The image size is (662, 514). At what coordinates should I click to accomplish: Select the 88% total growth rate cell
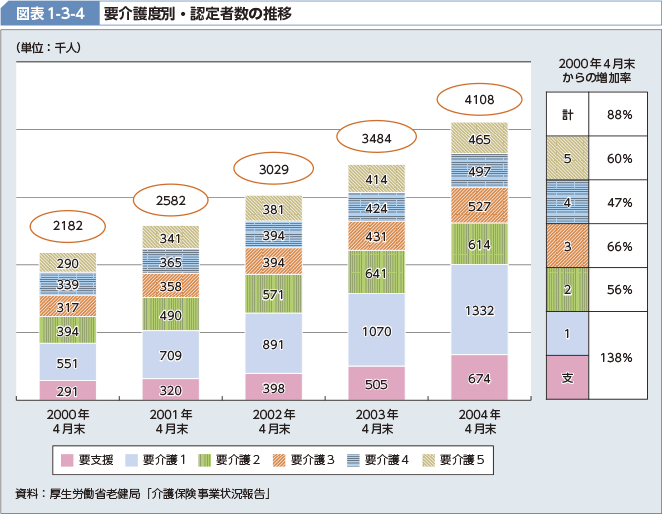pos(619,115)
